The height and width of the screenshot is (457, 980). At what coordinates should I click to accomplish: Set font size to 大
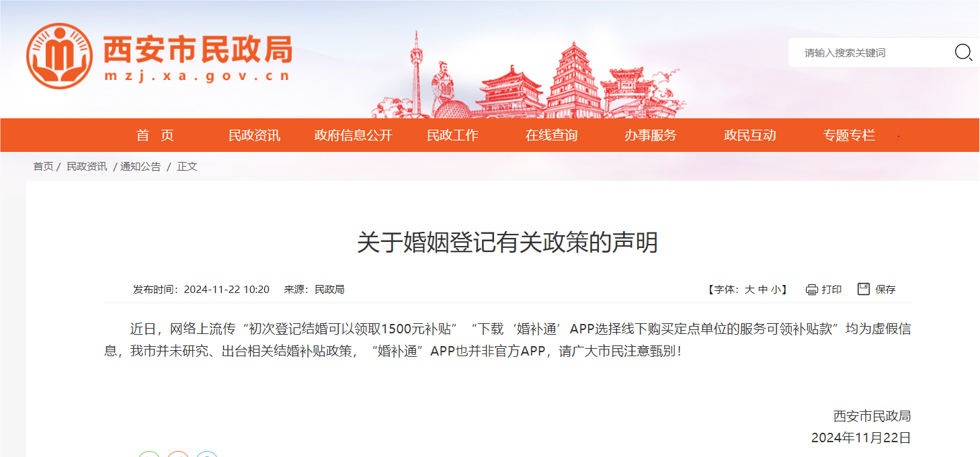click(x=749, y=290)
